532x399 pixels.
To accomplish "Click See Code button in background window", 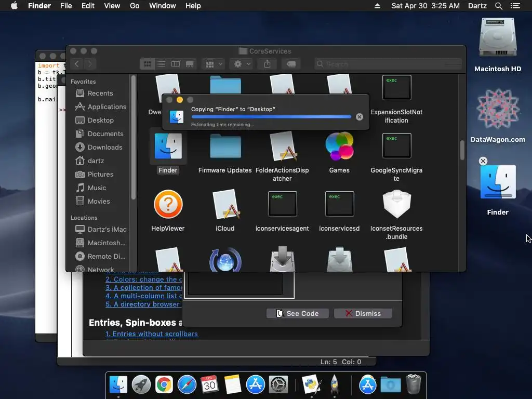I will click(x=298, y=313).
